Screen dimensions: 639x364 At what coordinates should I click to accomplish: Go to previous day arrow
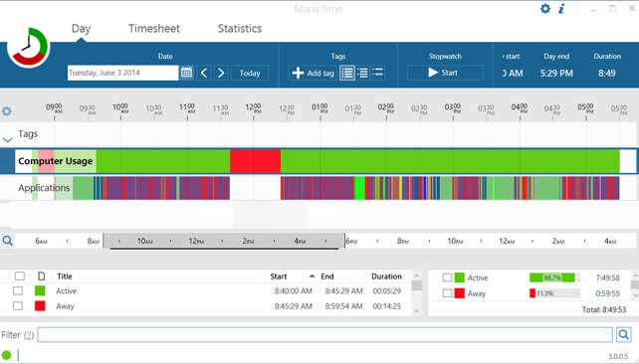204,73
